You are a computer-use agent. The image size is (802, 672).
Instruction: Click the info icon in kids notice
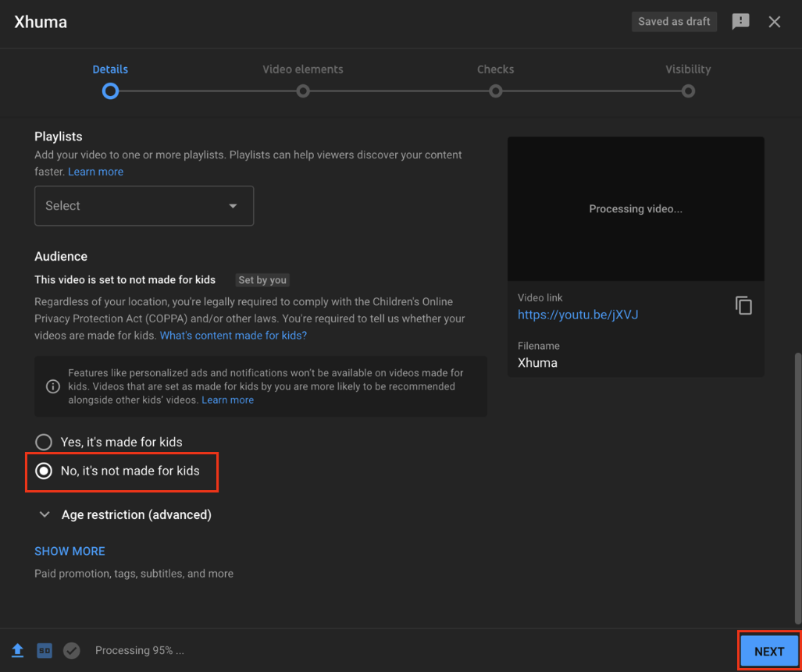click(x=53, y=386)
